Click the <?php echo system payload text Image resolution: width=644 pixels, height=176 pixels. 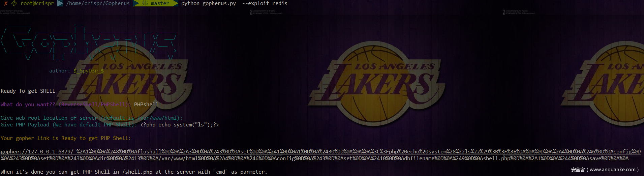coord(180,125)
